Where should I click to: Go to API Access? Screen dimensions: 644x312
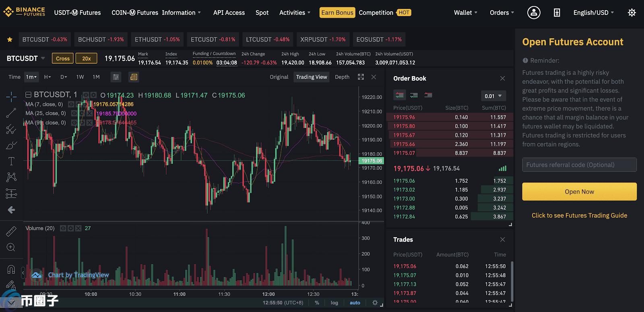[x=229, y=12]
